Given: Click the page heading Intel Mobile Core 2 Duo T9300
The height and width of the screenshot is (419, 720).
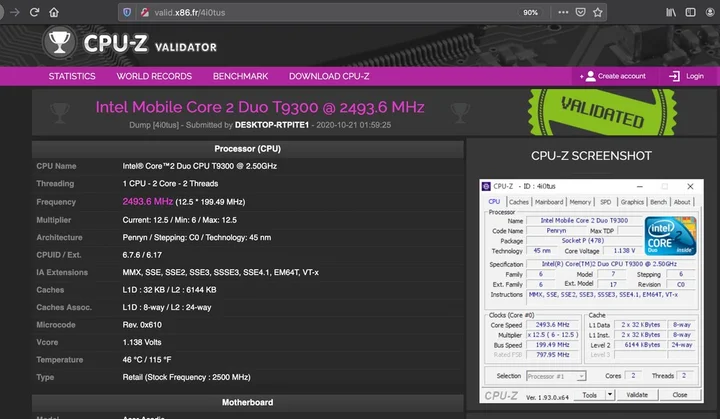Looking at the screenshot, I should pos(260,107).
